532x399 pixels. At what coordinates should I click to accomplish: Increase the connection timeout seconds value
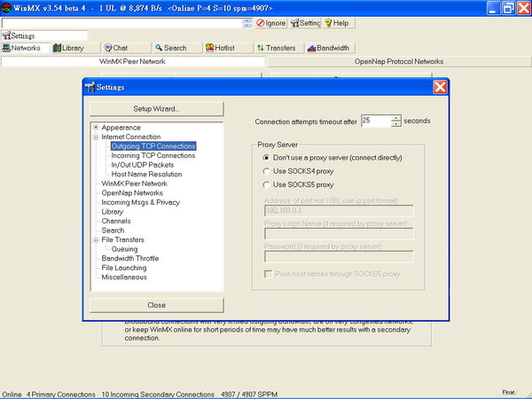pos(396,118)
